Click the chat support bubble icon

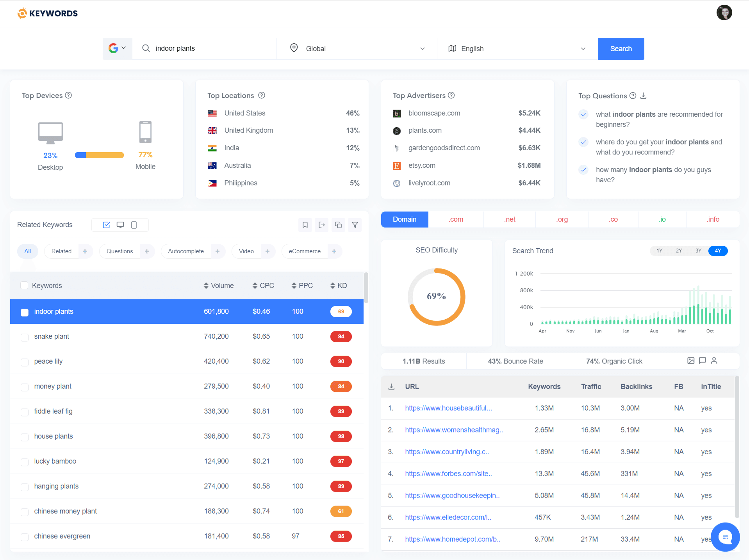pyautogui.click(x=725, y=537)
